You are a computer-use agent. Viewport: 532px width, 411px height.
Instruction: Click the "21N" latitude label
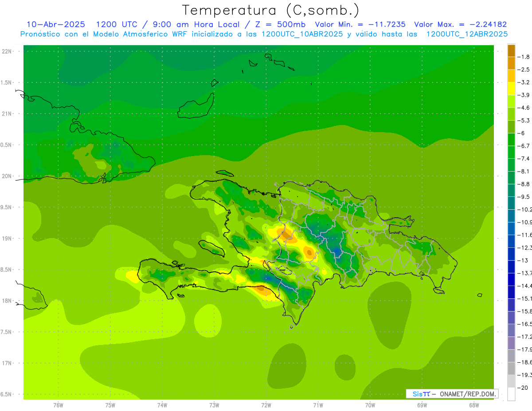tap(7, 114)
